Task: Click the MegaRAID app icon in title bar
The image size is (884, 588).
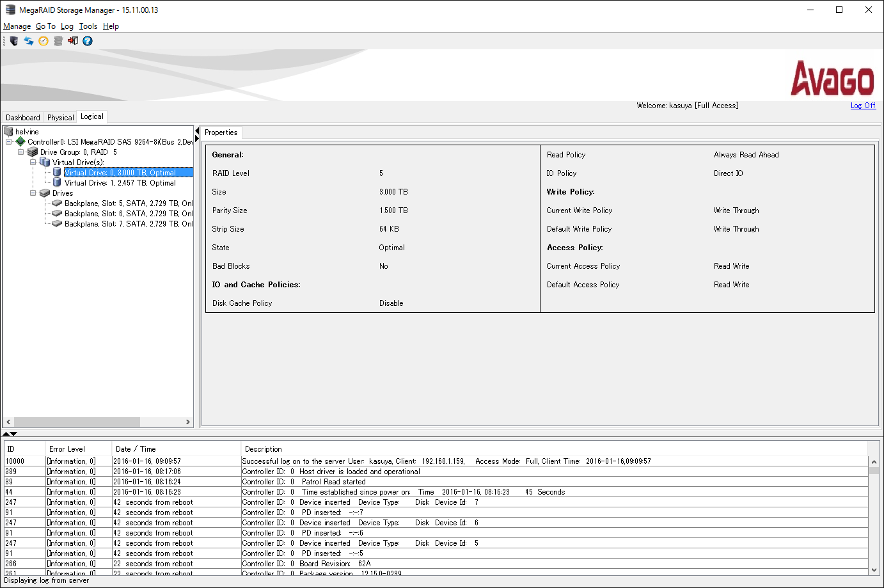Action: pos(10,10)
